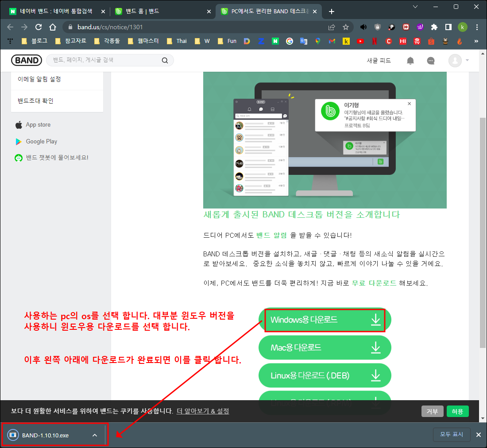
Task: Open the BAND profile avatar dropdown
Action: pos(455,61)
